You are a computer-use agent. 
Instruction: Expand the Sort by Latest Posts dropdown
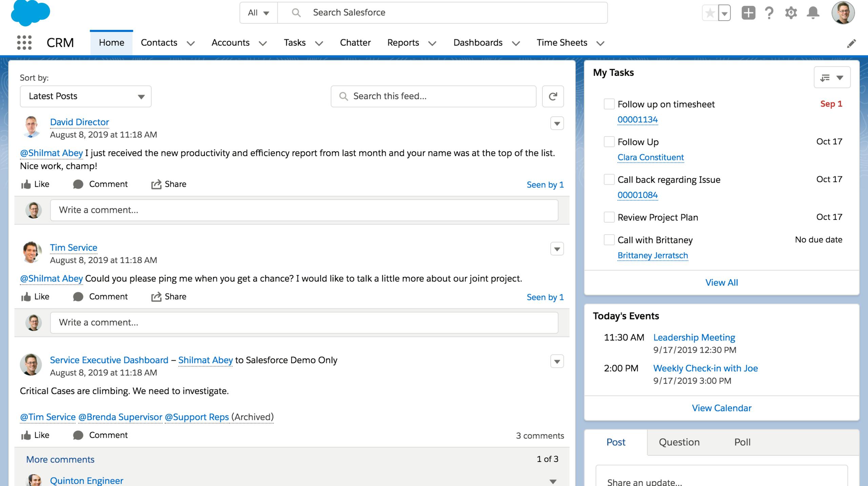85,96
